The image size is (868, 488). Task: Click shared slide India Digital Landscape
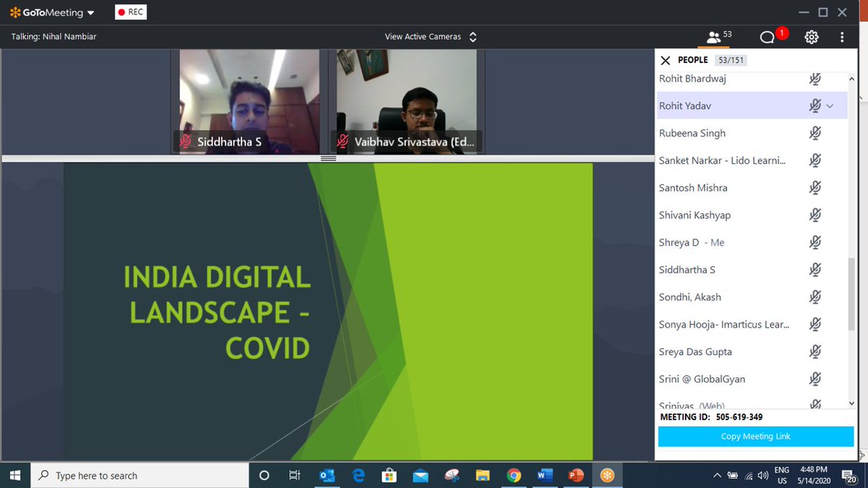tap(328, 312)
